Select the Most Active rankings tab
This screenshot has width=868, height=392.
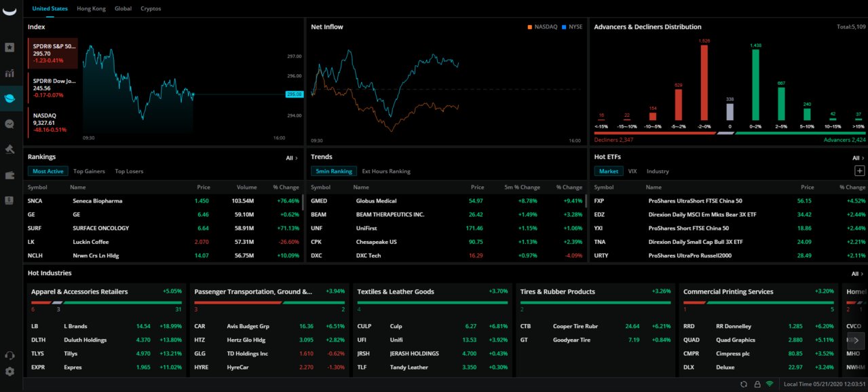pos(48,171)
